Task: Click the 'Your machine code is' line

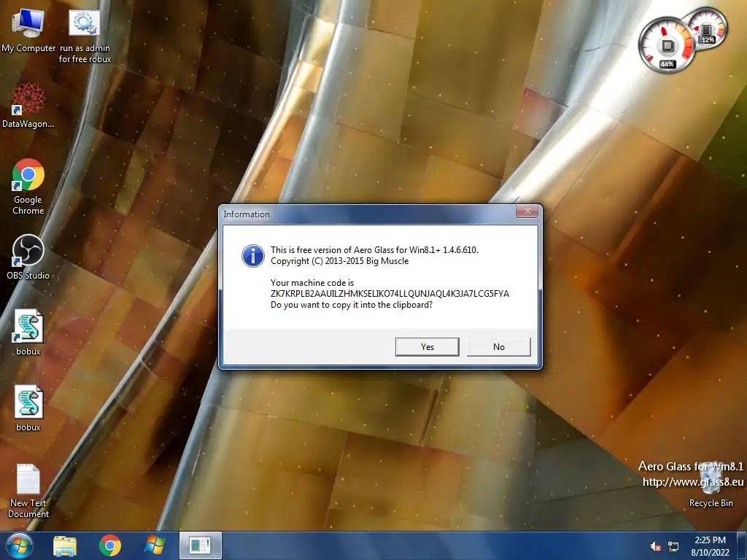Action: tap(312, 283)
